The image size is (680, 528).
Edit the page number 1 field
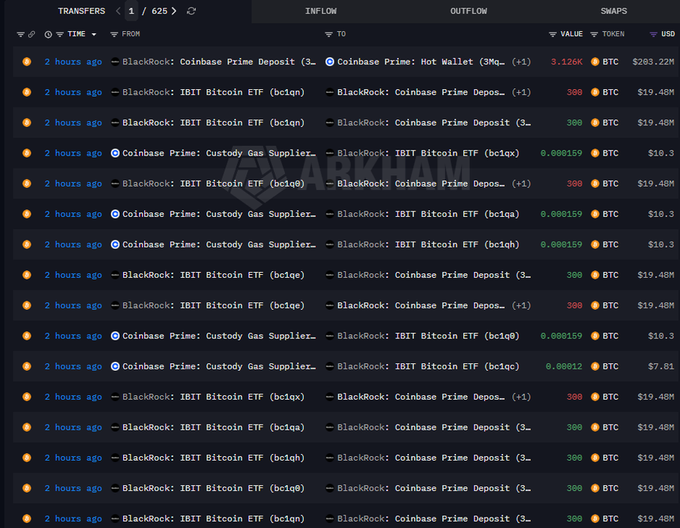131,11
